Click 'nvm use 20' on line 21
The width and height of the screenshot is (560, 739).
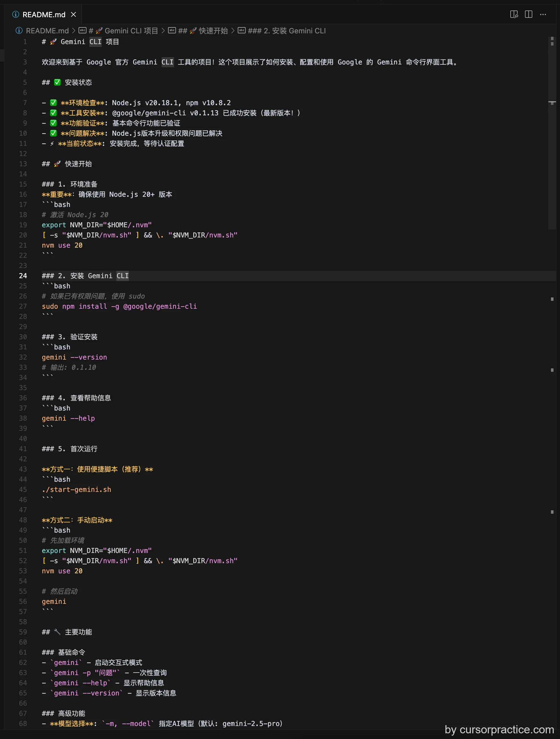coord(62,245)
